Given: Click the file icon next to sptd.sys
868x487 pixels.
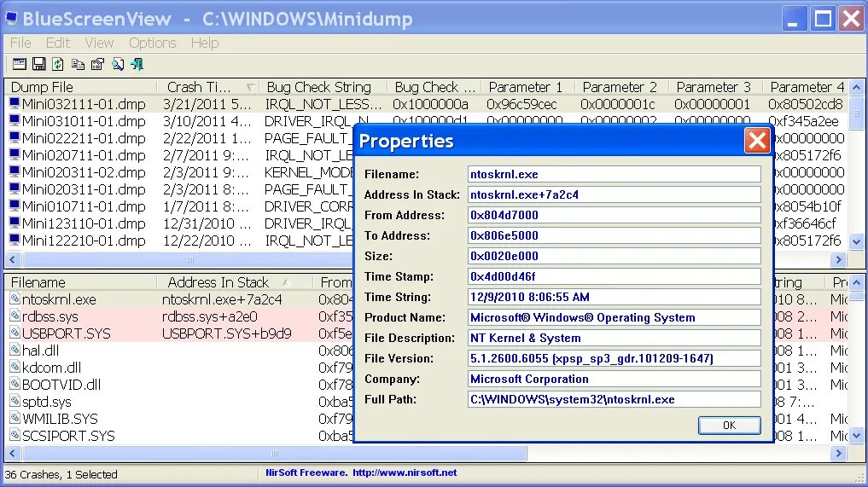Looking at the screenshot, I should (x=15, y=401).
